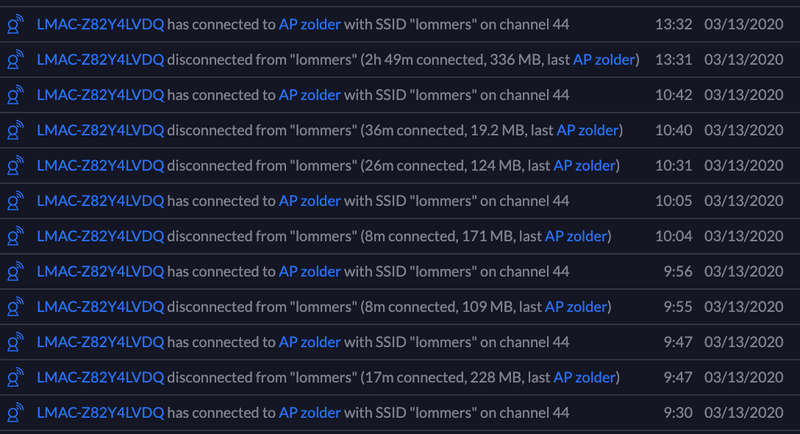This screenshot has height=434, width=800.
Task: Open LMAC-Z82Y4LVDQ client link in the 13:32 event
Action: (x=100, y=24)
